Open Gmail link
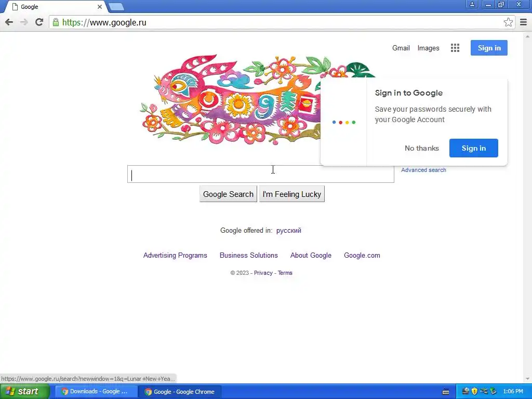 click(401, 48)
